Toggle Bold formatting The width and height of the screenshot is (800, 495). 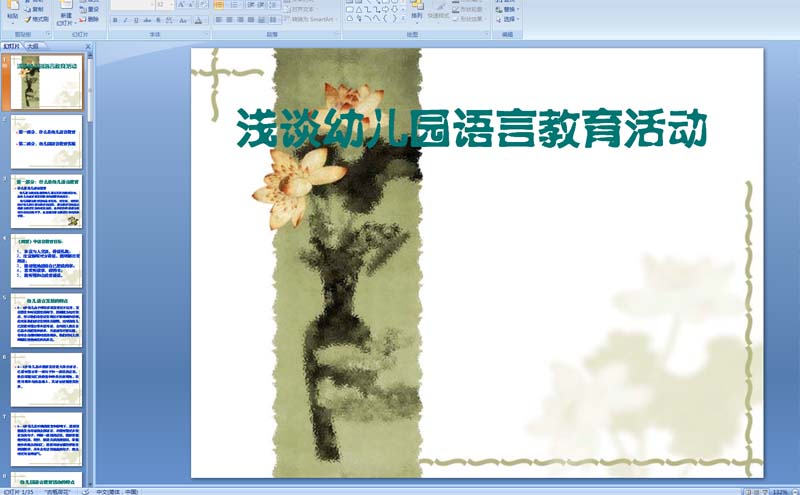115,20
